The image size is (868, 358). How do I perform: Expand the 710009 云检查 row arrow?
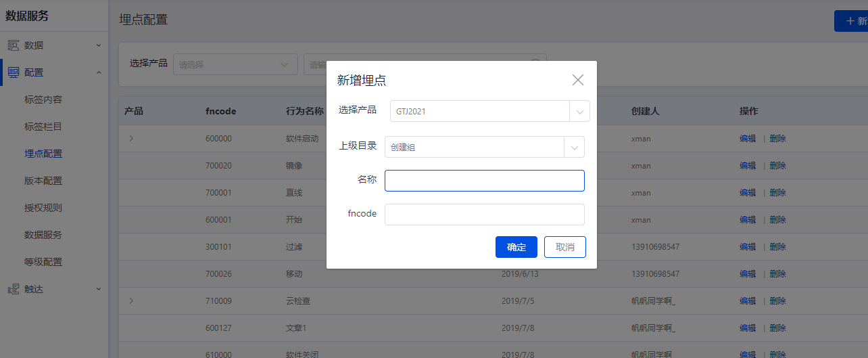point(131,301)
